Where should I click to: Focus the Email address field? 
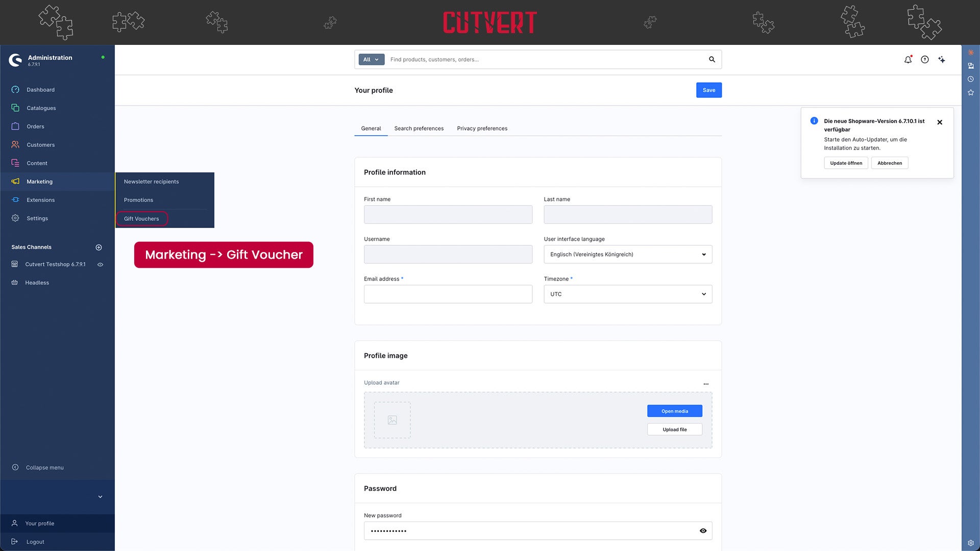pos(448,294)
